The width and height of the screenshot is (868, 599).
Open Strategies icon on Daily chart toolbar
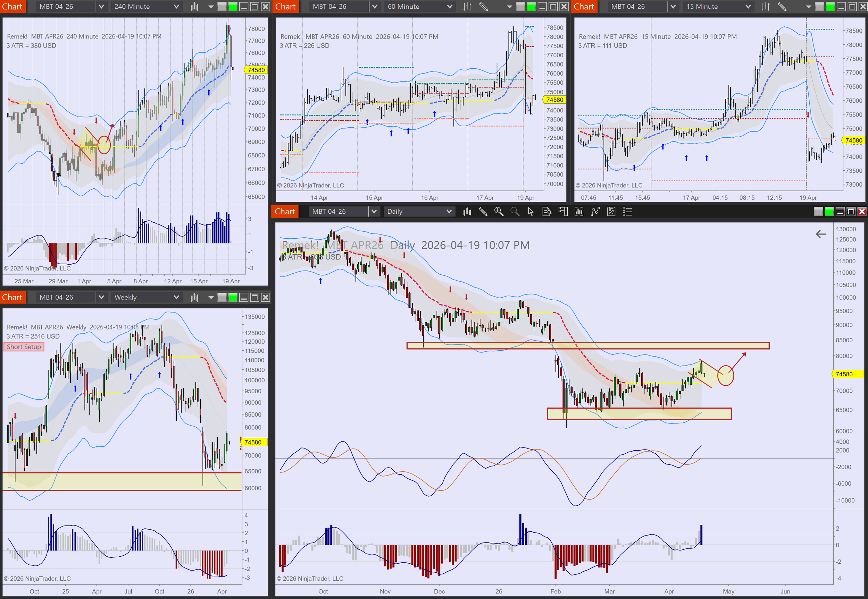coord(611,212)
